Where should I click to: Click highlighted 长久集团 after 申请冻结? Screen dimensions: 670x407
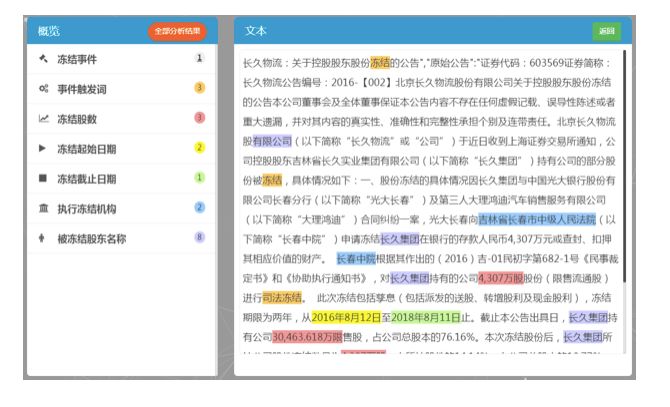point(400,239)
